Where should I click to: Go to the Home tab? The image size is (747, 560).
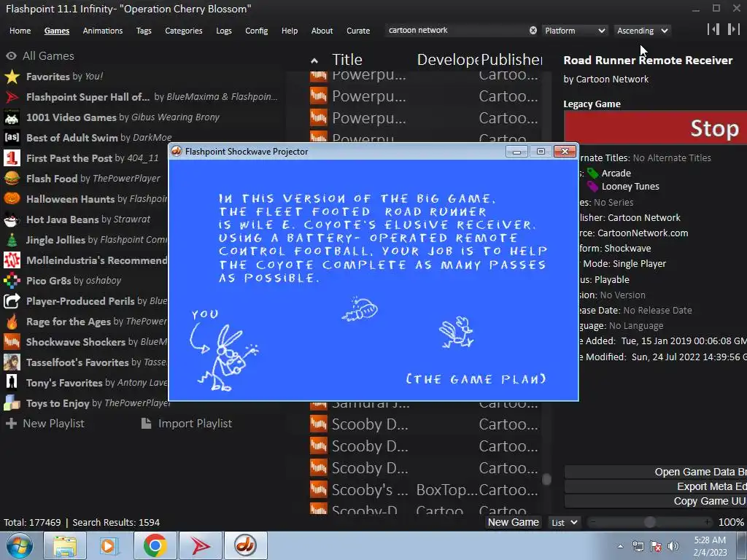(20, 31)
